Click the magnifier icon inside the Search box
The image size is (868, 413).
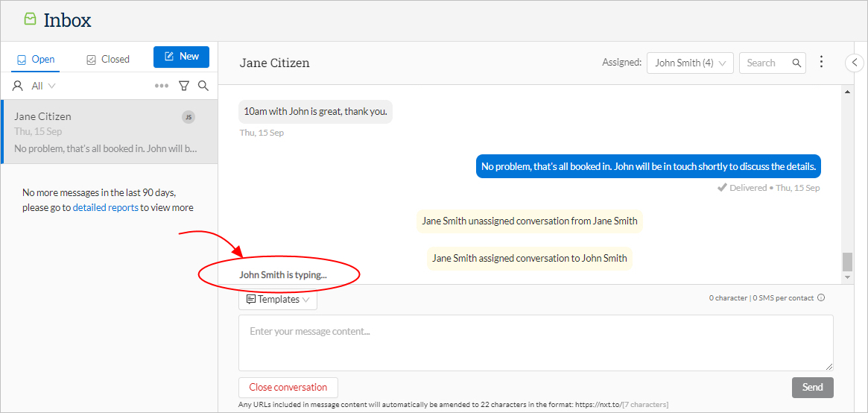point(796,63)
